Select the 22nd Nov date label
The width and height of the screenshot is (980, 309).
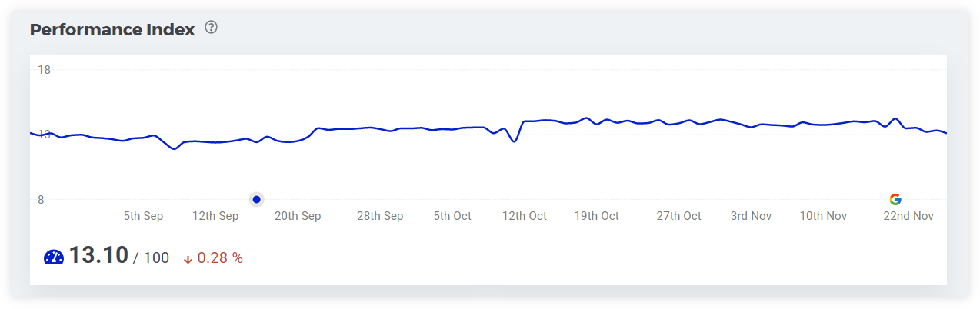coord(908,216)
